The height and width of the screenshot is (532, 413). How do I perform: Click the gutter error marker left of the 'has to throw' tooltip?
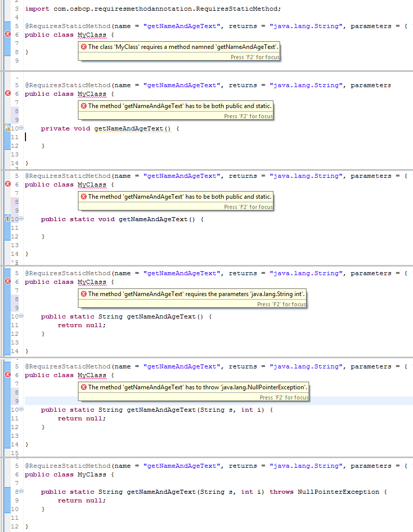click(x=8, y=375)
